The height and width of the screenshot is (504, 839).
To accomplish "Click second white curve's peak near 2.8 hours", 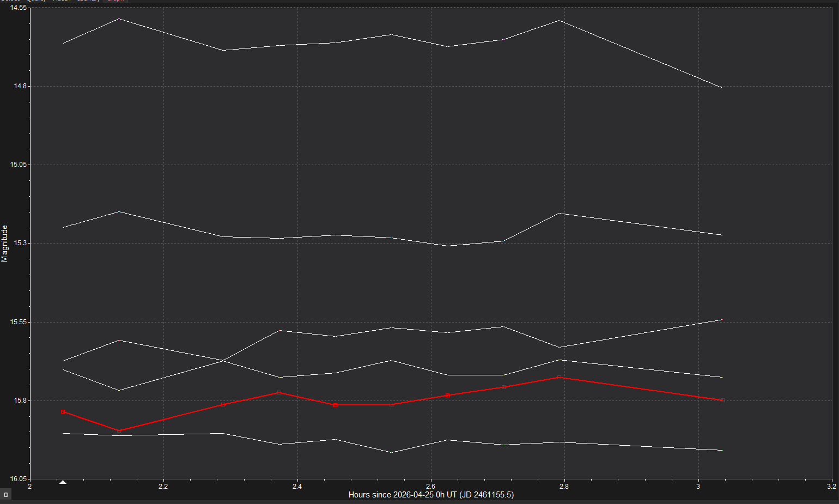I will pos(559,213).
